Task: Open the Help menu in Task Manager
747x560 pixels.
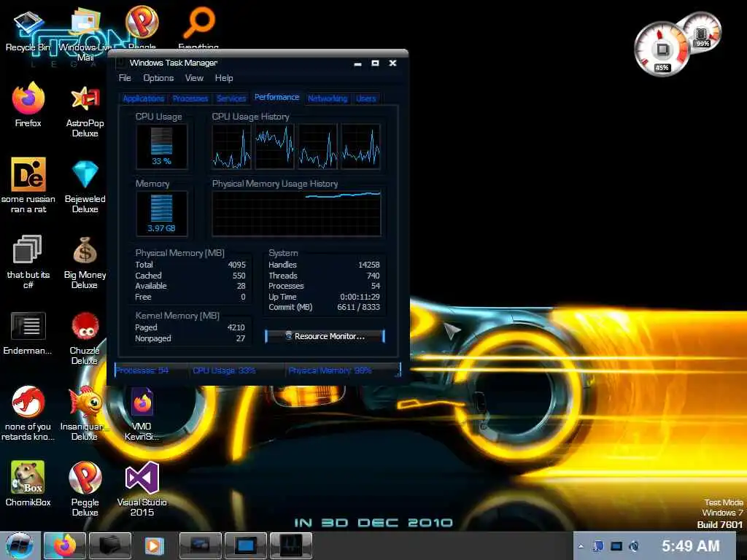Action: coord(224,78)
